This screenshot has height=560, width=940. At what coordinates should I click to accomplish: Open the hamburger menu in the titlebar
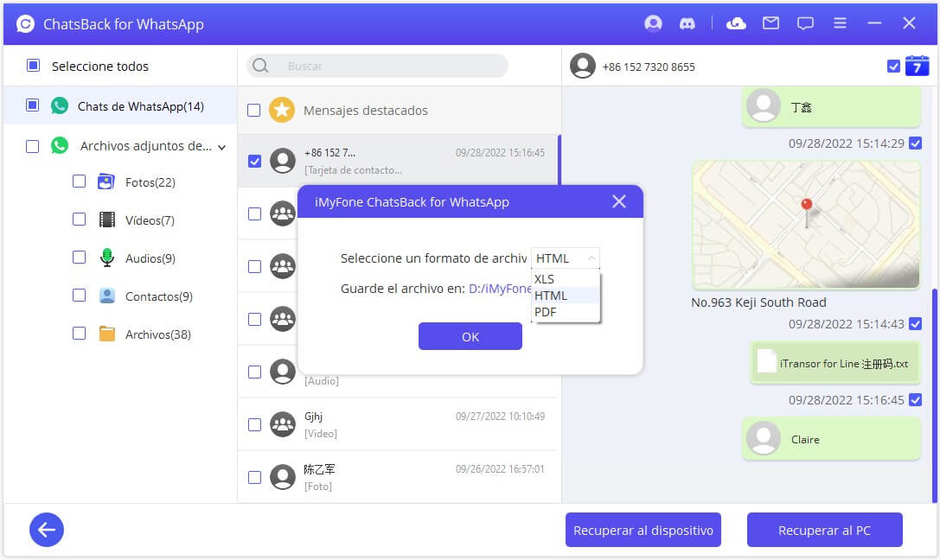[840, 24]
